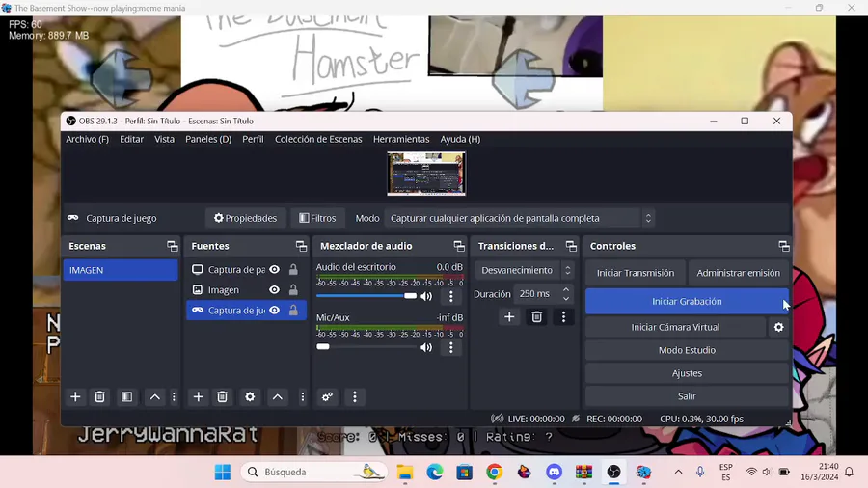Decrease Duración value with down arrow

pos(566,298)
